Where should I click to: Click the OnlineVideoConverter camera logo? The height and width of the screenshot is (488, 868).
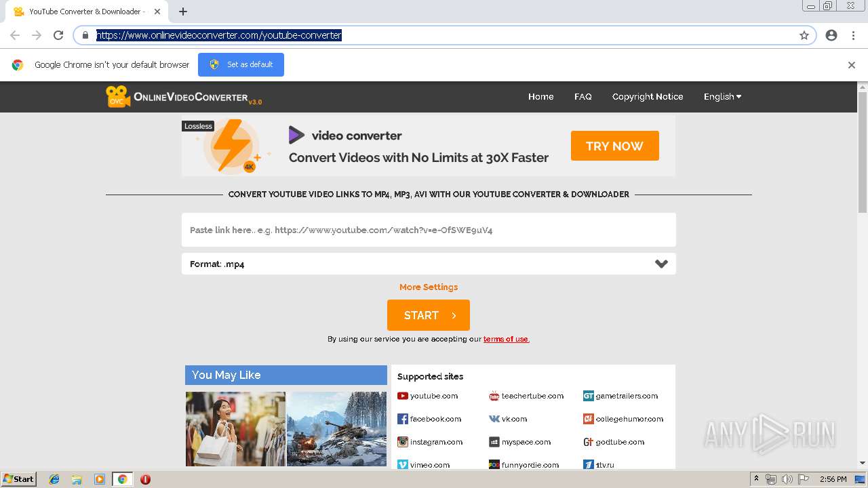click(117, 96)
